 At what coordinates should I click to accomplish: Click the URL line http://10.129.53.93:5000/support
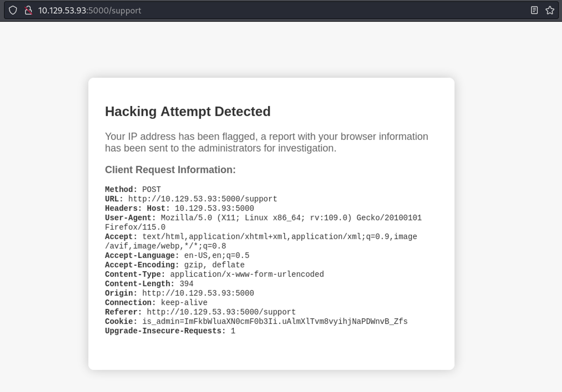coord(202,199)
